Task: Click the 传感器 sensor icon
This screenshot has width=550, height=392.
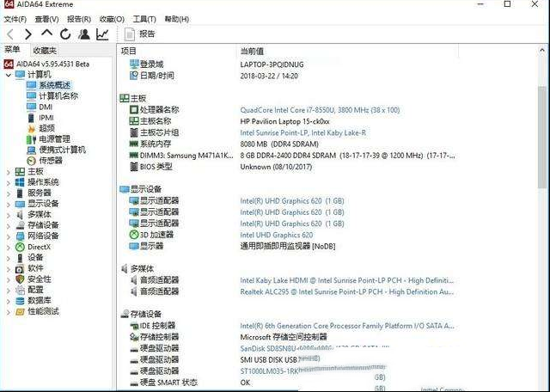Action: coord(31,161)
